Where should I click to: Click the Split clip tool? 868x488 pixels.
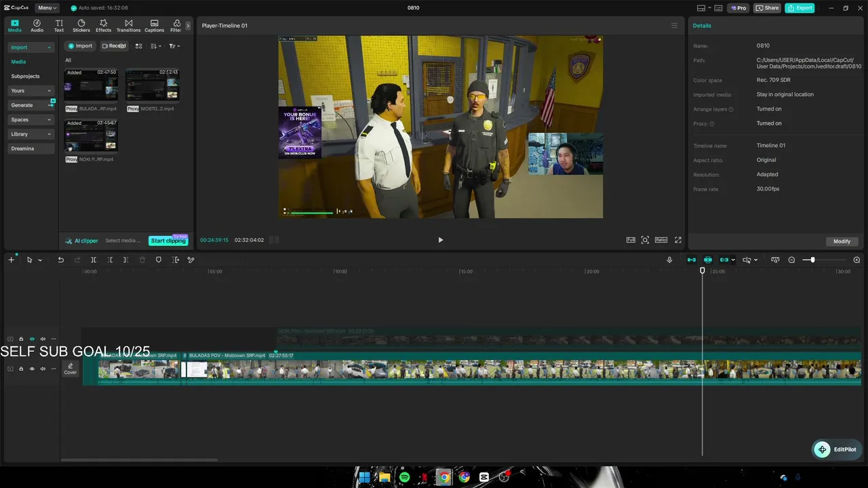[x=94, y=260]
